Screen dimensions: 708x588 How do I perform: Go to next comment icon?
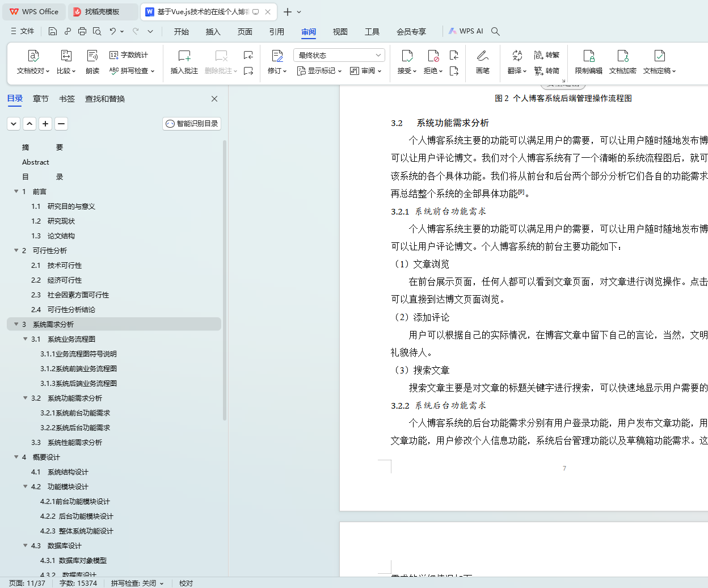[248, 71]
